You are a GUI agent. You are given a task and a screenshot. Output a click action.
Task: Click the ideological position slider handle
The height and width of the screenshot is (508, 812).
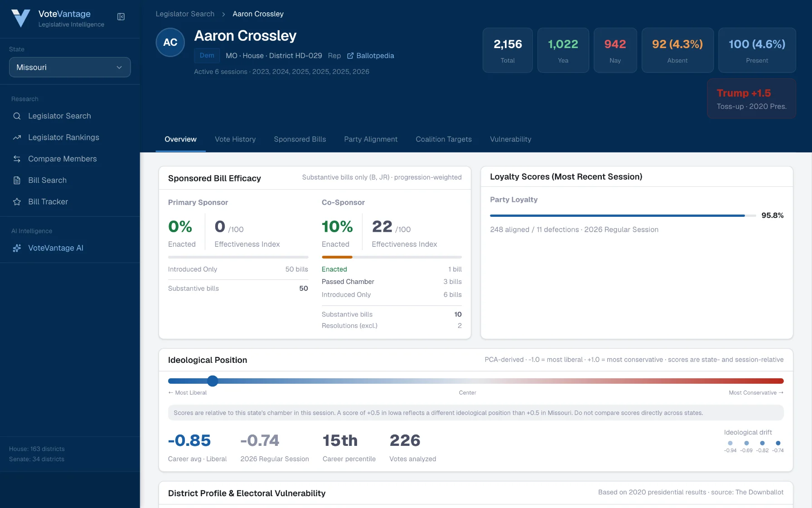click(x=213, y=381)
